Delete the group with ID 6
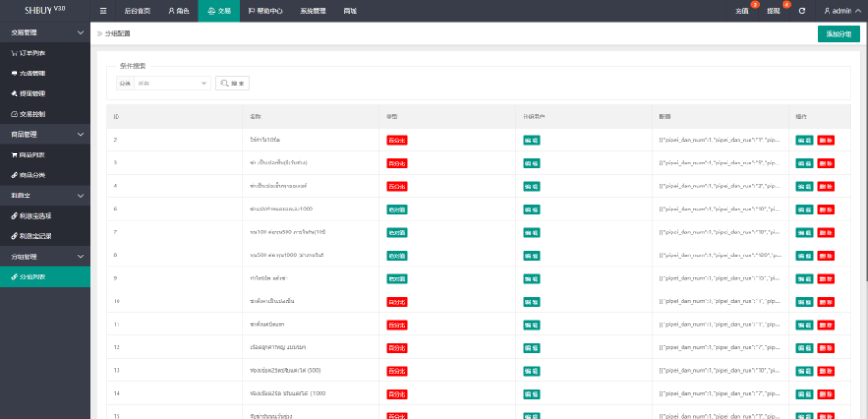868x419 pixels. (826, 209)
